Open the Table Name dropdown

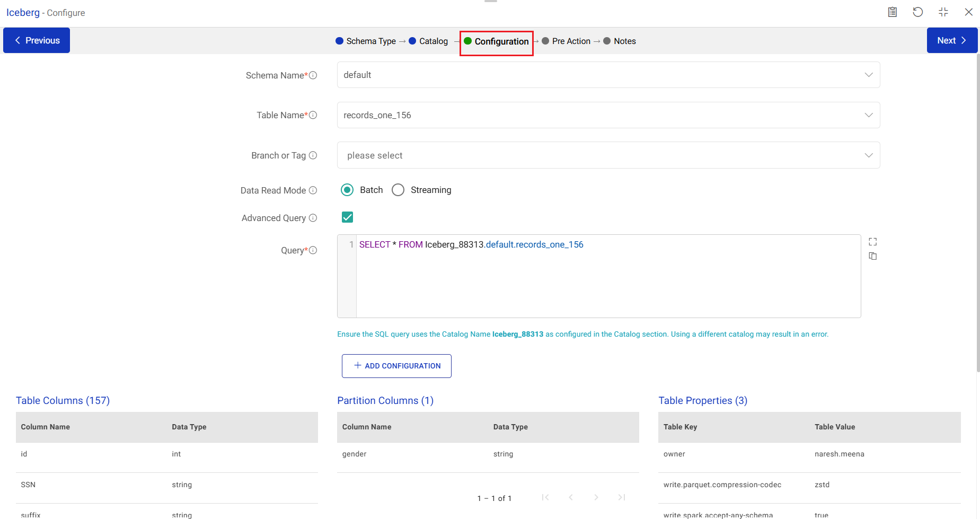608,115
